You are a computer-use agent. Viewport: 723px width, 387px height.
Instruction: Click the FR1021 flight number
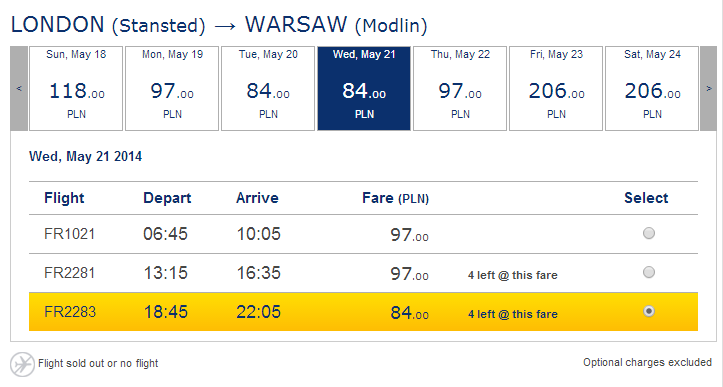70,234
